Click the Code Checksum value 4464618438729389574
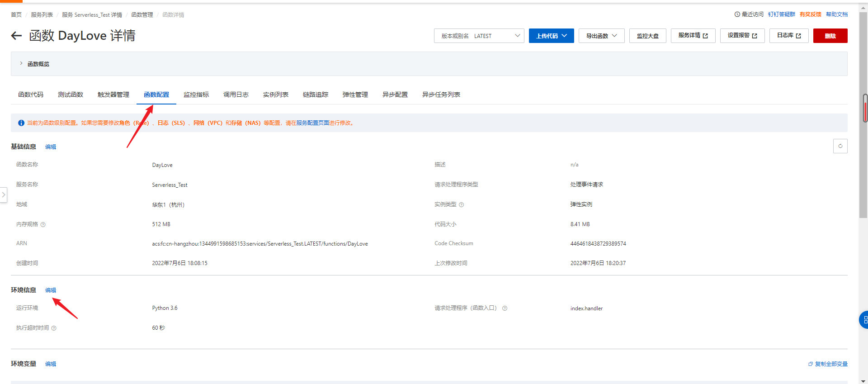 (x=598, y=244)
